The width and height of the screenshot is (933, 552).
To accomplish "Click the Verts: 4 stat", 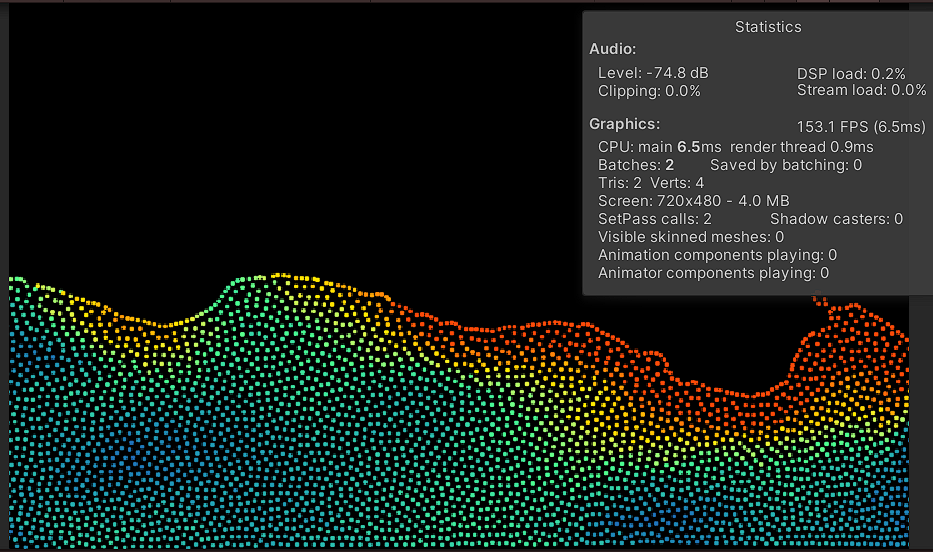I will coord(677,183).
